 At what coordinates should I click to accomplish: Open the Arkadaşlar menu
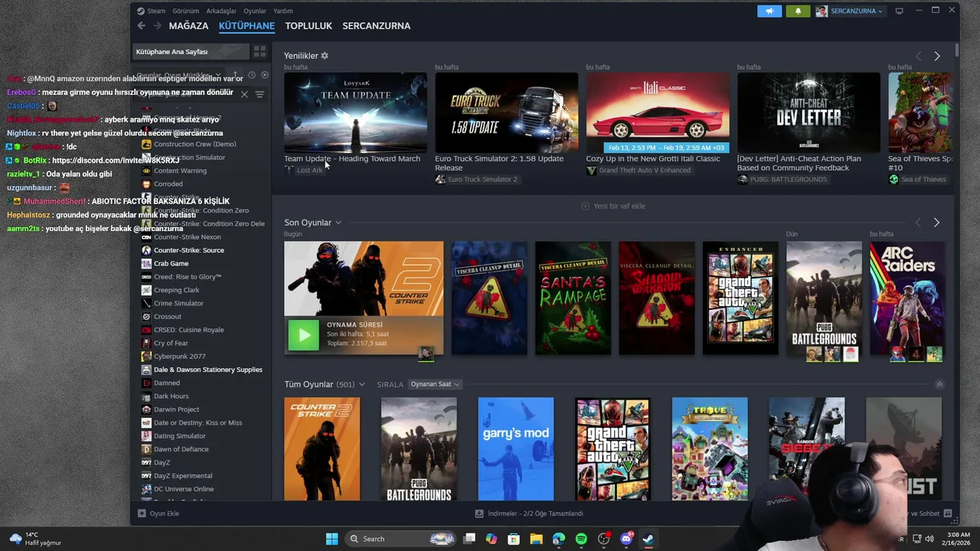[x=221, y=11]
